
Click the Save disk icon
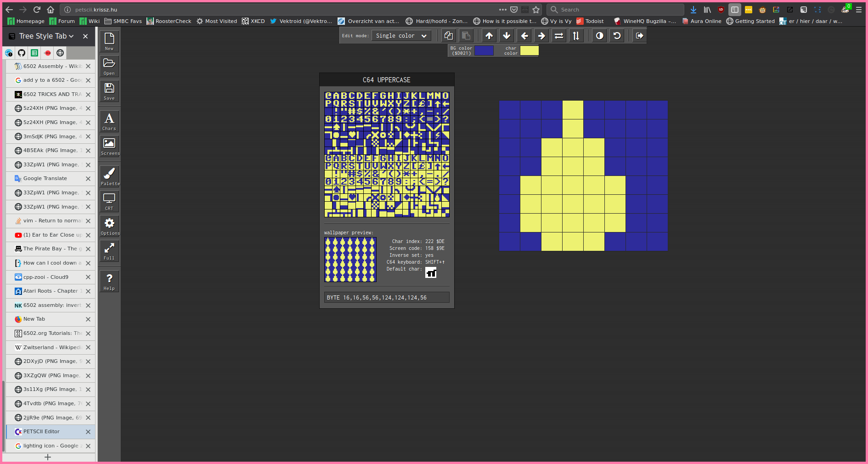tap(109, 91)
